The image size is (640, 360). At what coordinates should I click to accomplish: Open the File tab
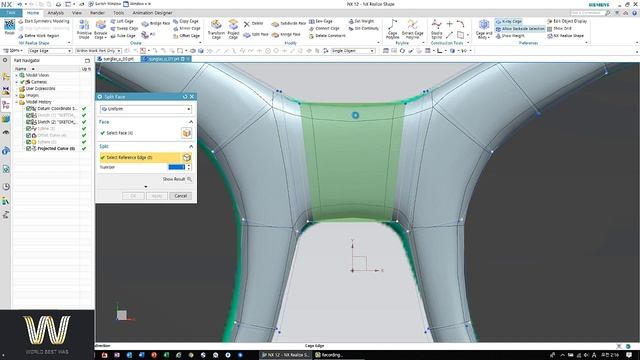(x=11, y=13)
